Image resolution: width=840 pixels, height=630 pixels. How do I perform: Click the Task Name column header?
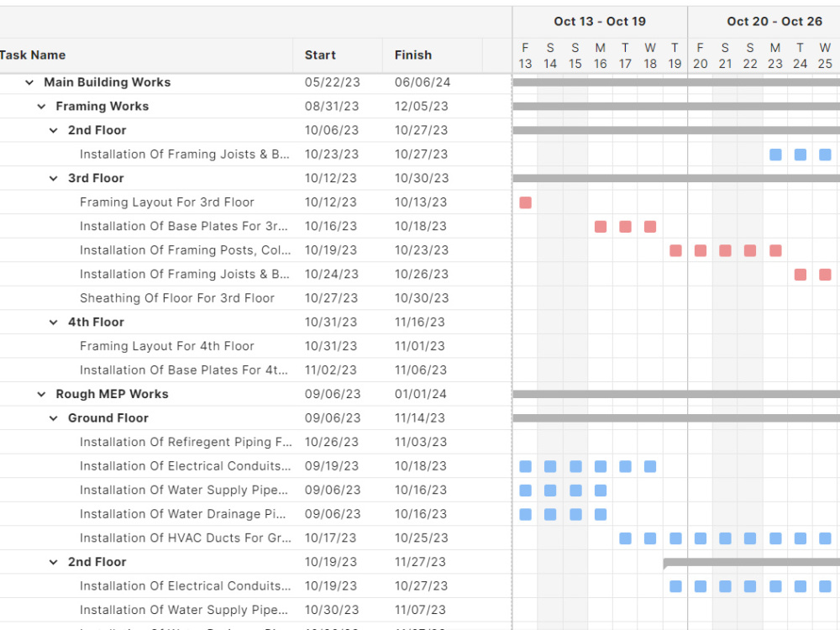click(33, 55)
